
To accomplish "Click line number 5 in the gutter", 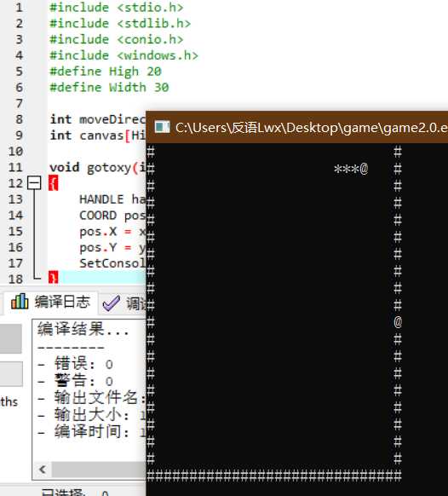I will point(20,72).
